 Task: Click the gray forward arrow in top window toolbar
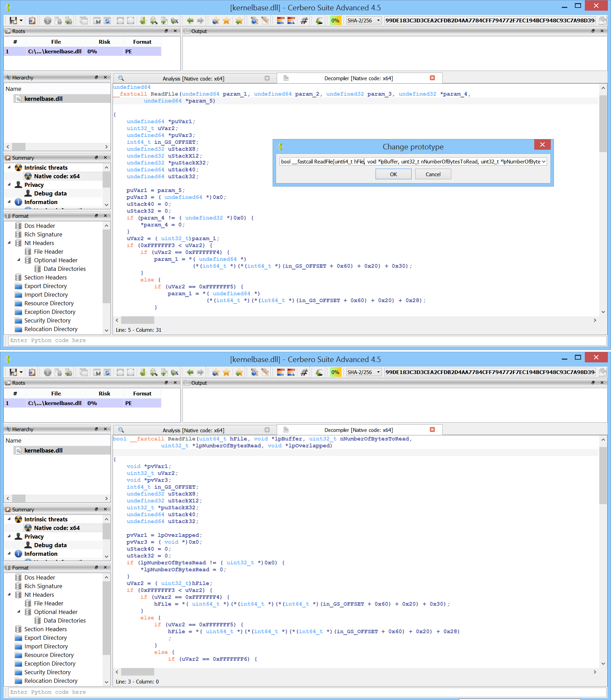click(200, 21)
